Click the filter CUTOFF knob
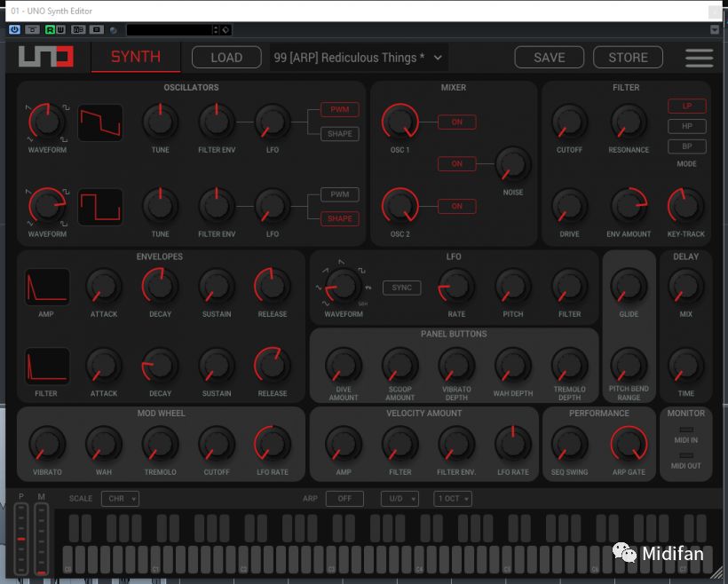The image size is (728, 584). [x=569, y=122]
